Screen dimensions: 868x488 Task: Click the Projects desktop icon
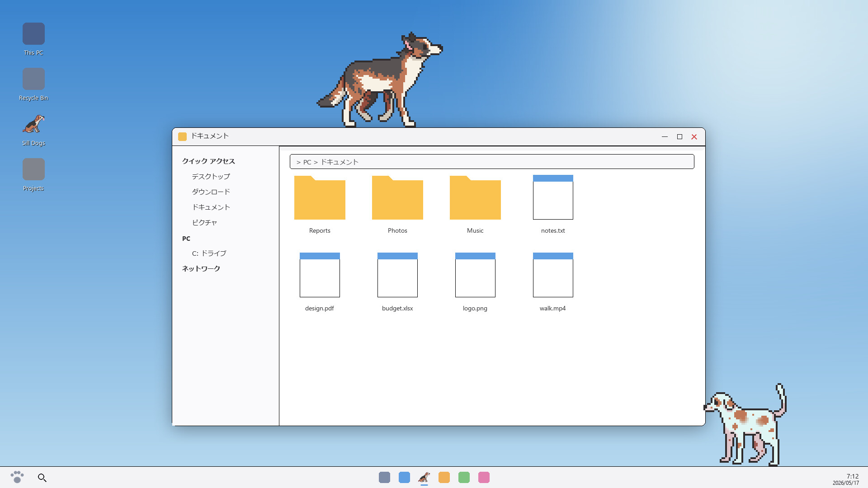[x=33, y=169]
